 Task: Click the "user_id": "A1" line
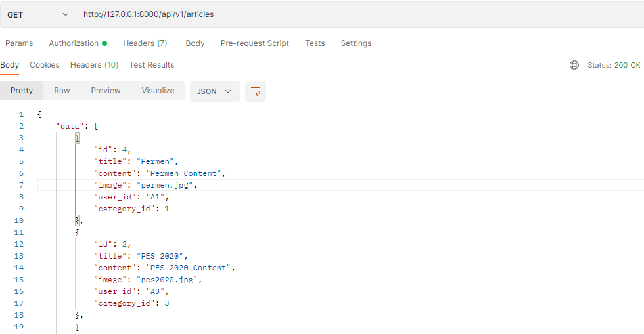tap(131, 197)
